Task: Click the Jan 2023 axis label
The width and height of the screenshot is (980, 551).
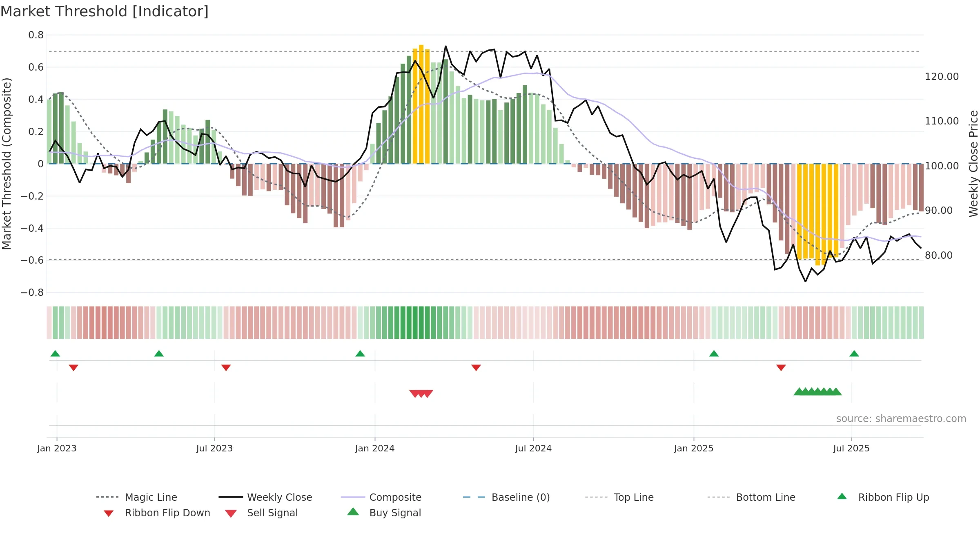Action: pos(57,449)
